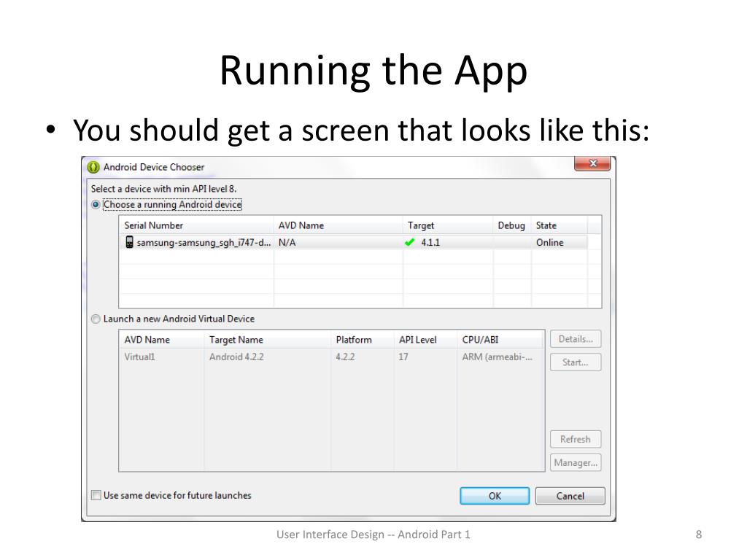Click the API Level column header
Image resolution: width=747 pixels, height=560 pixels.
425,340
